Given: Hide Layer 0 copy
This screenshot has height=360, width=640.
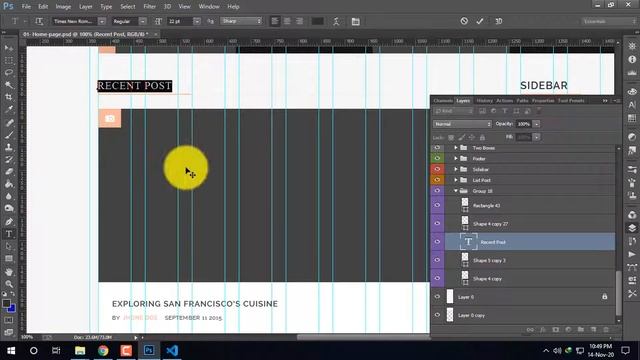Looking at the screenshot, I should pos(437,315).
